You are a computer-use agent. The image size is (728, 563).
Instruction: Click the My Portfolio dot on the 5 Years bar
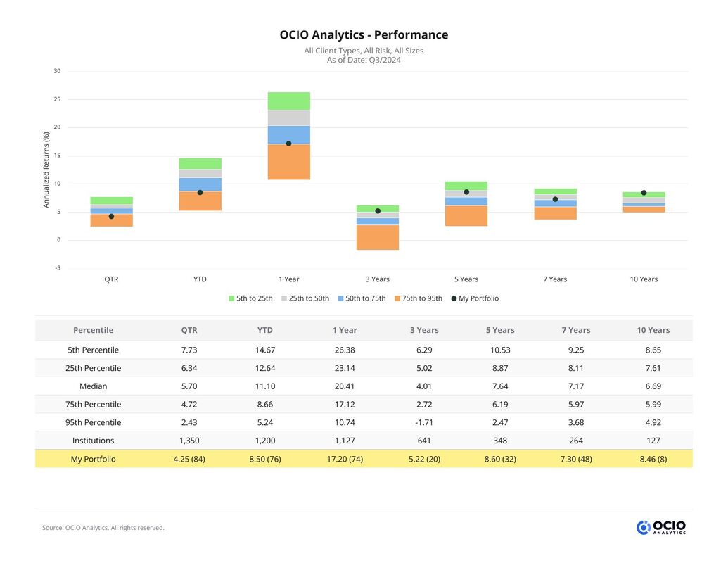(466, 192)
